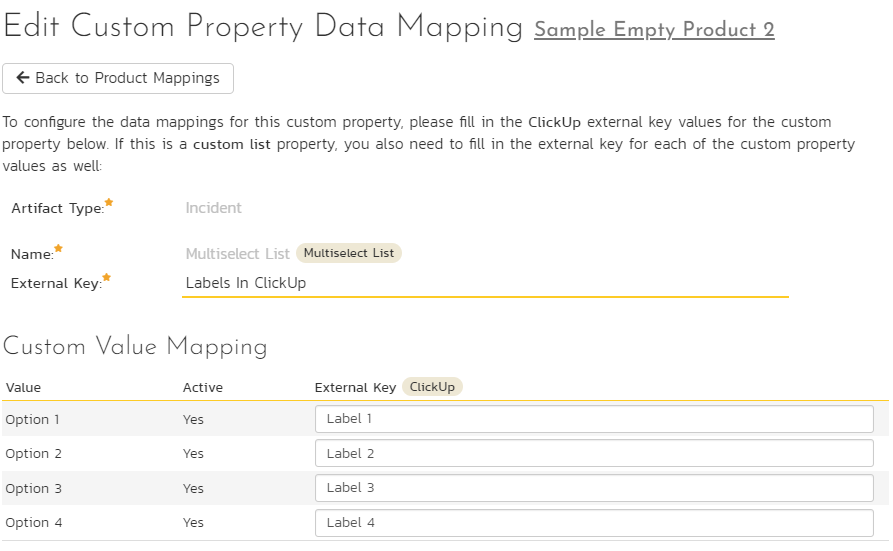The image size is (893, 551).
Task: Select the Option 4 value row
Action: (x=445, y=523)
